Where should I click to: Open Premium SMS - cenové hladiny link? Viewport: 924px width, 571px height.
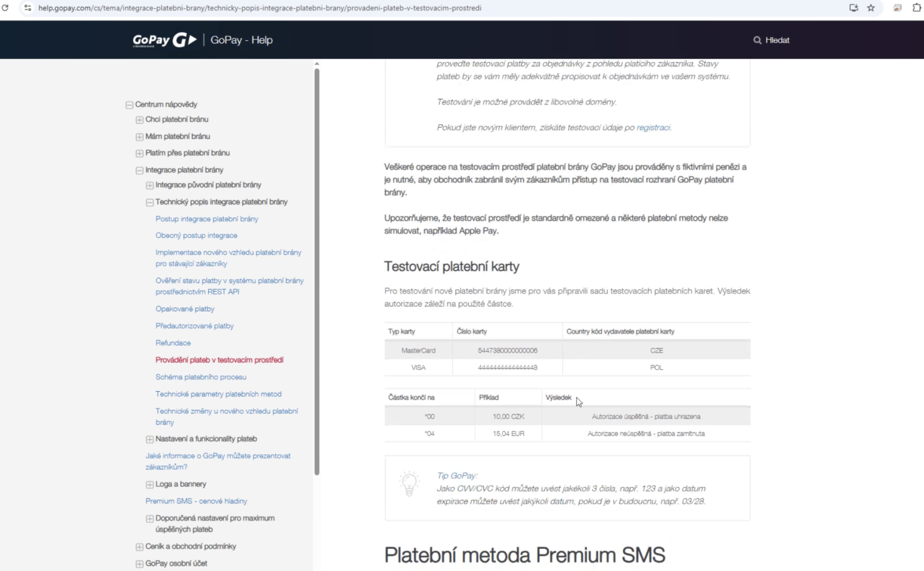pyautogui.click(x=196, y=501)
